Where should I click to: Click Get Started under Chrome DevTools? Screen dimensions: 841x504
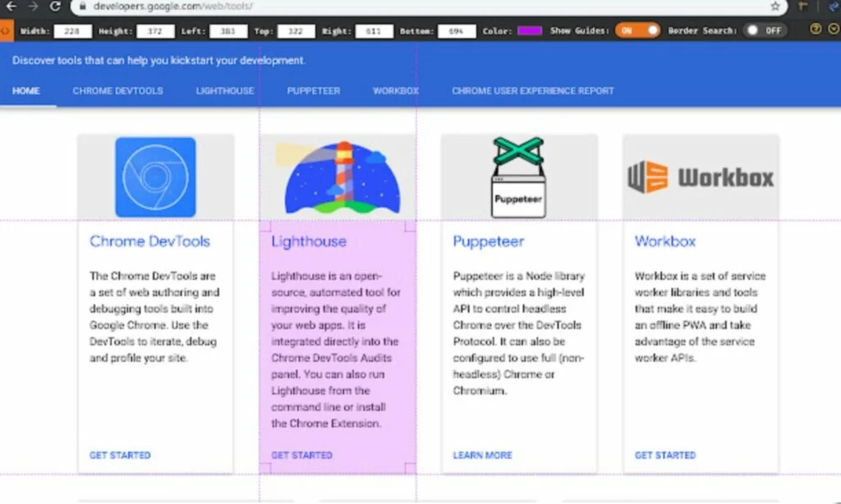(x=120, y=455)
